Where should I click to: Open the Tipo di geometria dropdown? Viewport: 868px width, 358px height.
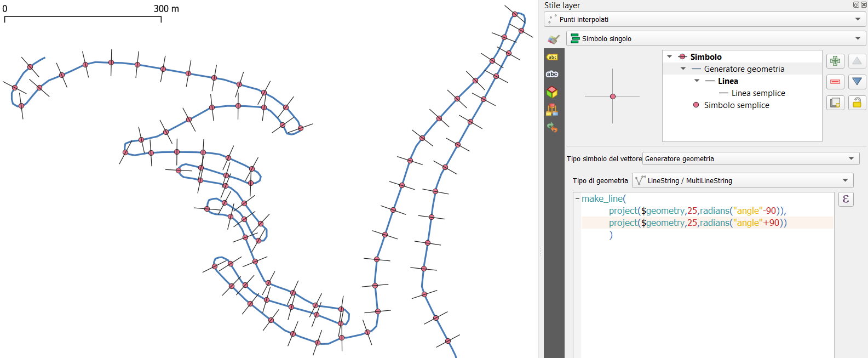[x=742, y=180]
